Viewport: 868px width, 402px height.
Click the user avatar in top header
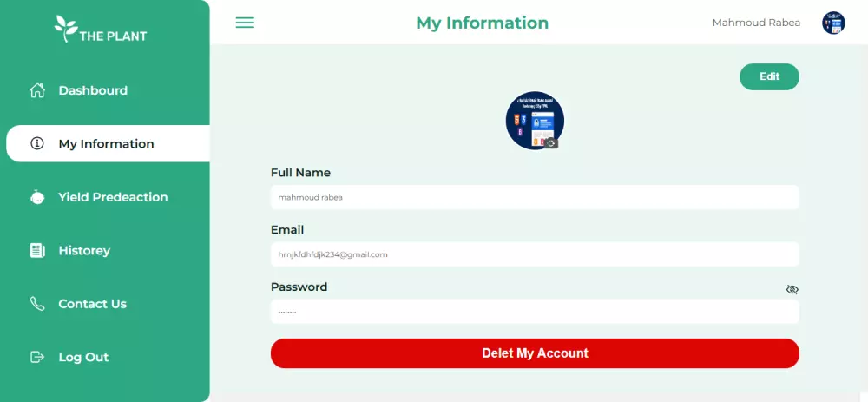tap(833, 23)
